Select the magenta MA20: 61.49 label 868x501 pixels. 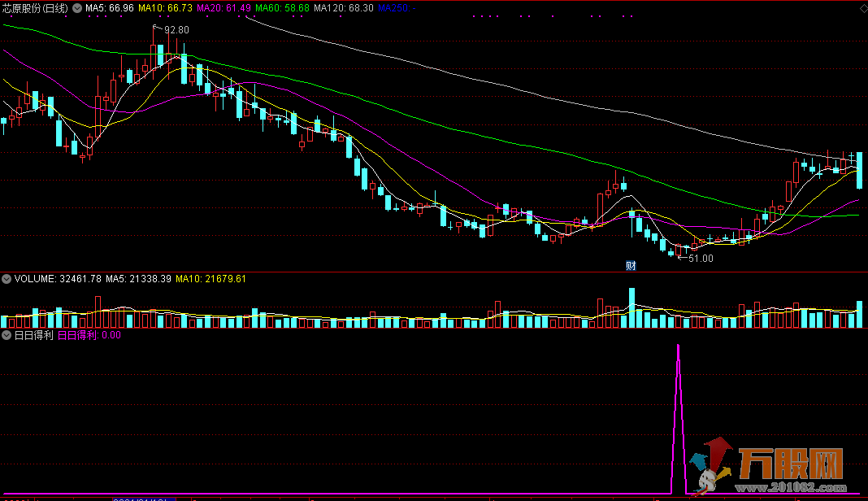coord(224,8)
